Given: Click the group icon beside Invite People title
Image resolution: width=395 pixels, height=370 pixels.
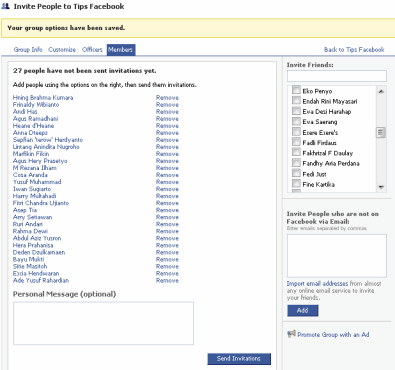Looking at the screenshot, I should click(x=5, y=6).
